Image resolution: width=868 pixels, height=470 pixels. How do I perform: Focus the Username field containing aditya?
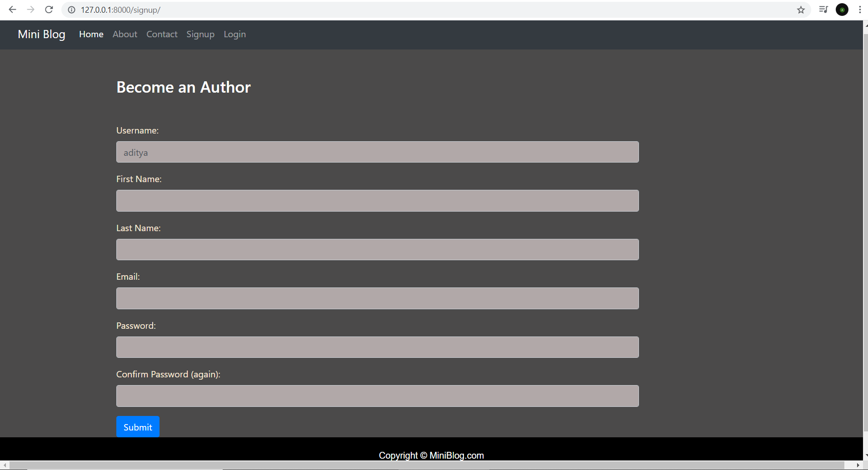coord(377,152)
